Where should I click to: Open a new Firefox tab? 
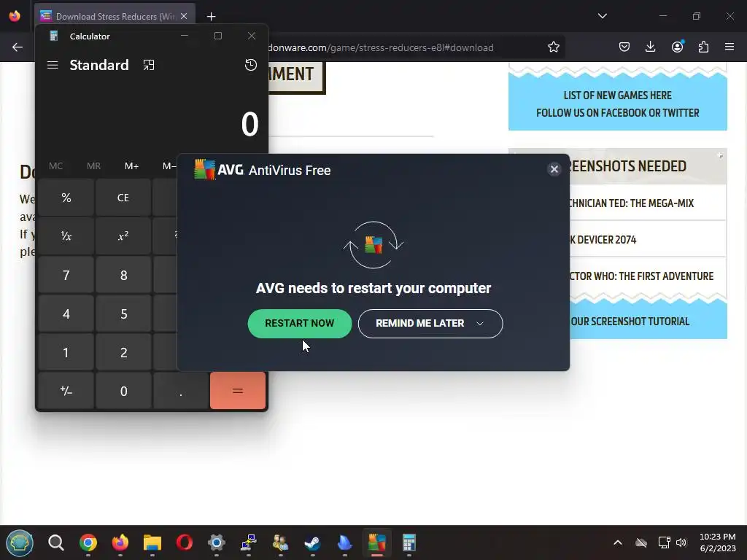211,17
